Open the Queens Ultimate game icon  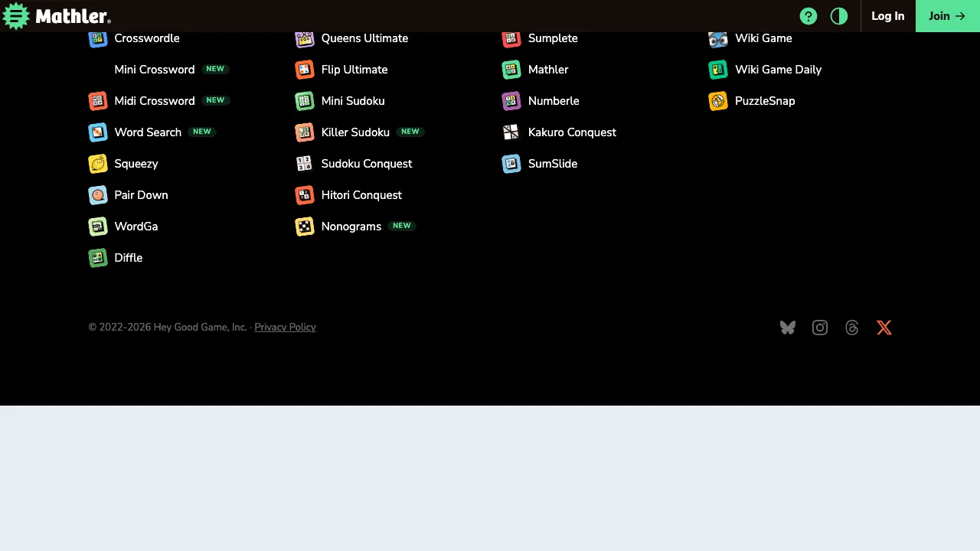tap(305, 38)
